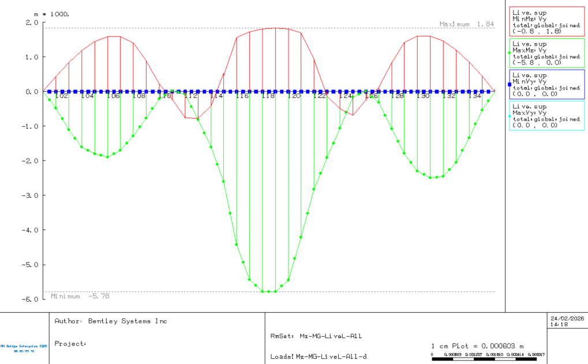Select the green MaxMz legend box
The width and height of the screenshot is (588, 364).
click(x=547, y=53)
